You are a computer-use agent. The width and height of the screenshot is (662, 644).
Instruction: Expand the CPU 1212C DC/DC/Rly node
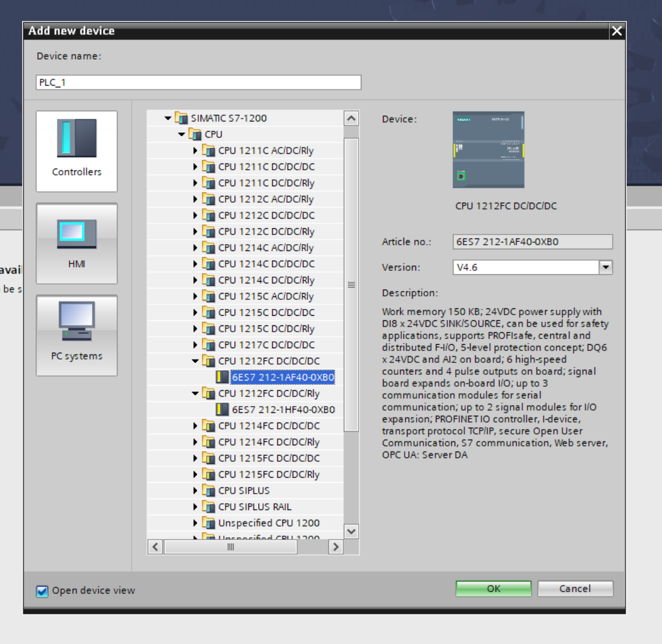click(x=195, y=231)
